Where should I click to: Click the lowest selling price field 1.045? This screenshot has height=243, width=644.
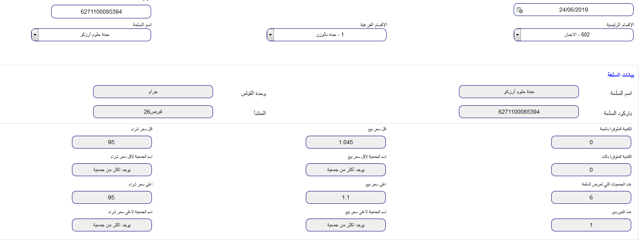(346, 142)
